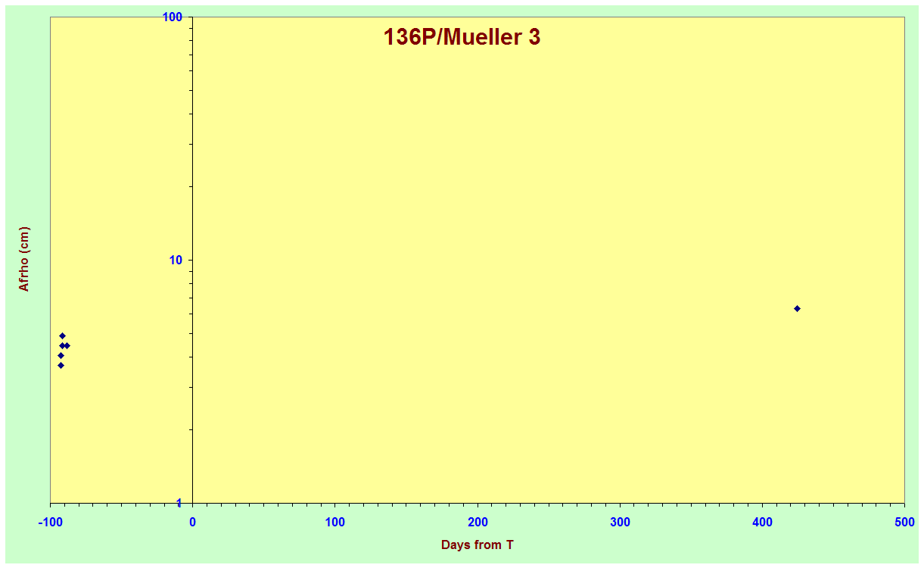Viewport: 924px width, 568px height.
Task: Select the rightmost data point of the left cluster
Action: click(67, 345)
